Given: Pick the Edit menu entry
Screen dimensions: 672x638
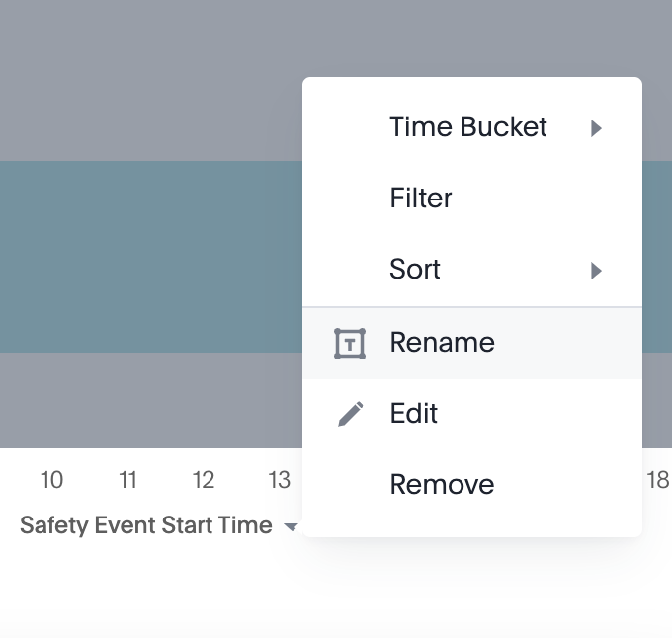Looking at the screenshot, I should coord(414,414).
